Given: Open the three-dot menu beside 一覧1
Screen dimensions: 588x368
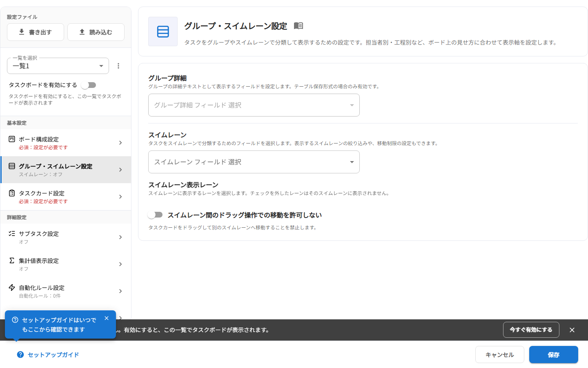Looking at the screenshot, I should [118, 66].
